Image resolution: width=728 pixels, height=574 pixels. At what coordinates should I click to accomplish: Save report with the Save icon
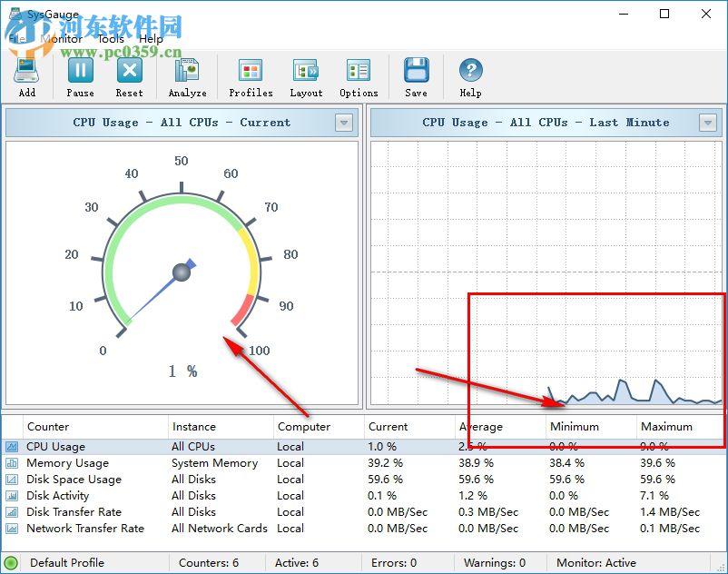(416, 71)
